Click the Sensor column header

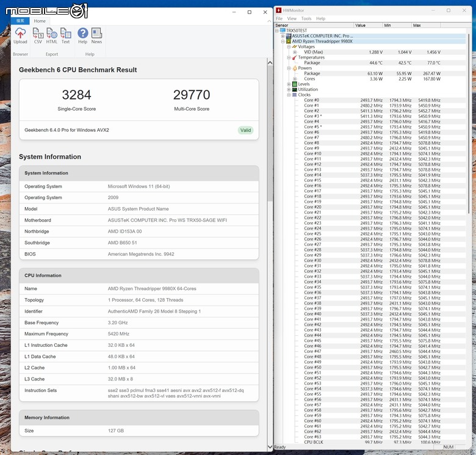(x=314, y=25)
